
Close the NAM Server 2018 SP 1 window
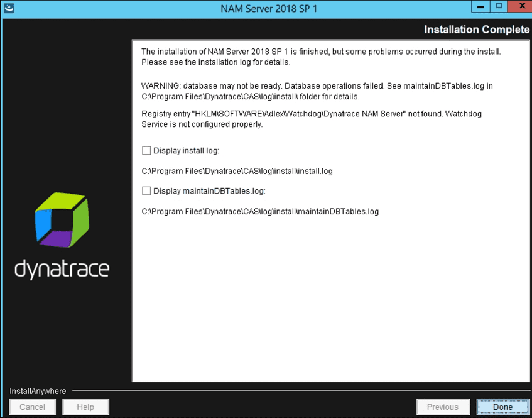click(x=520, y=6)
